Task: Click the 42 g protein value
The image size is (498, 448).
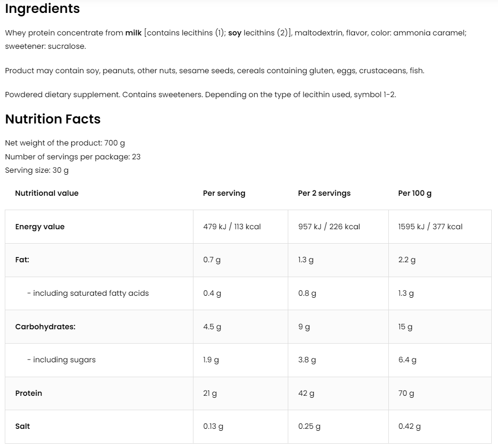Action: click(306, 393)
